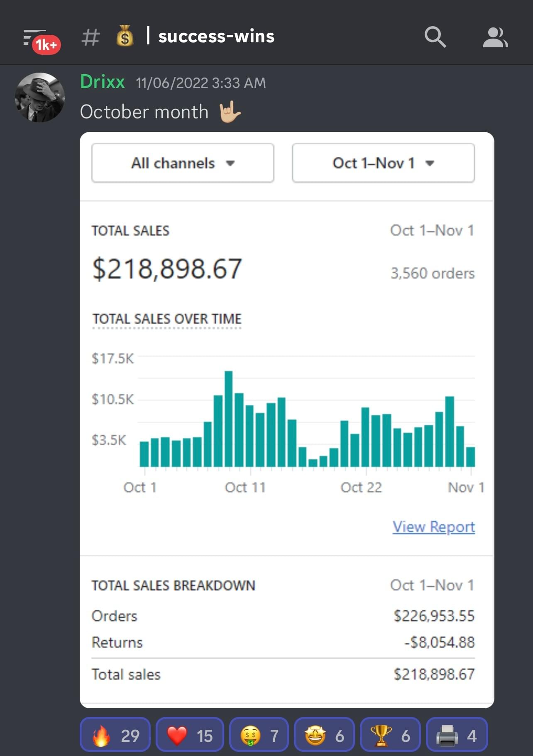This screenshot has width=533, height=756.
Task: Tap the Total Sales Over Time heading
Action: coord(166,319)
